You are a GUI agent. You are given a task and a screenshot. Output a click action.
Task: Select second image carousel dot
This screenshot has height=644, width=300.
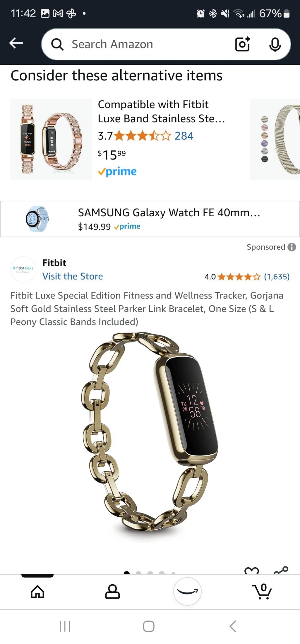(x=138, y=573)
